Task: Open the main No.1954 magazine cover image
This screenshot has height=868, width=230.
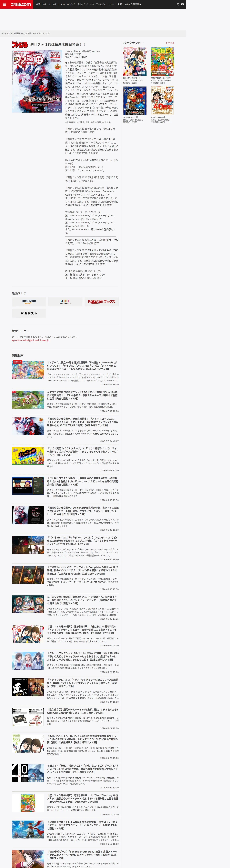Action: click(37, 82)
